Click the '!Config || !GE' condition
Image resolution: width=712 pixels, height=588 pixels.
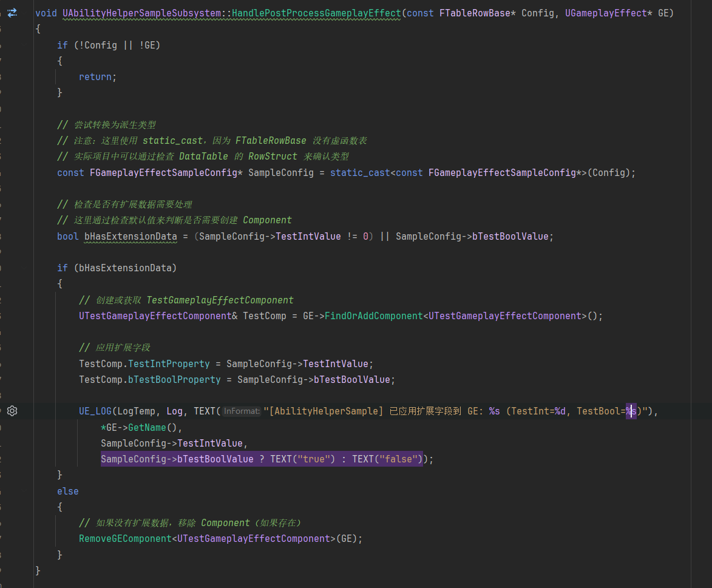118,45
